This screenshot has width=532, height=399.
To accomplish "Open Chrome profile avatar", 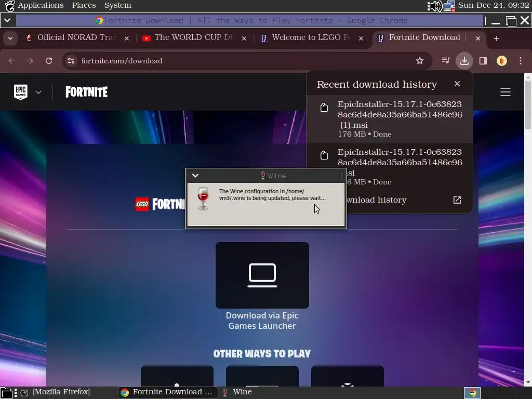I will click(502, 61).
